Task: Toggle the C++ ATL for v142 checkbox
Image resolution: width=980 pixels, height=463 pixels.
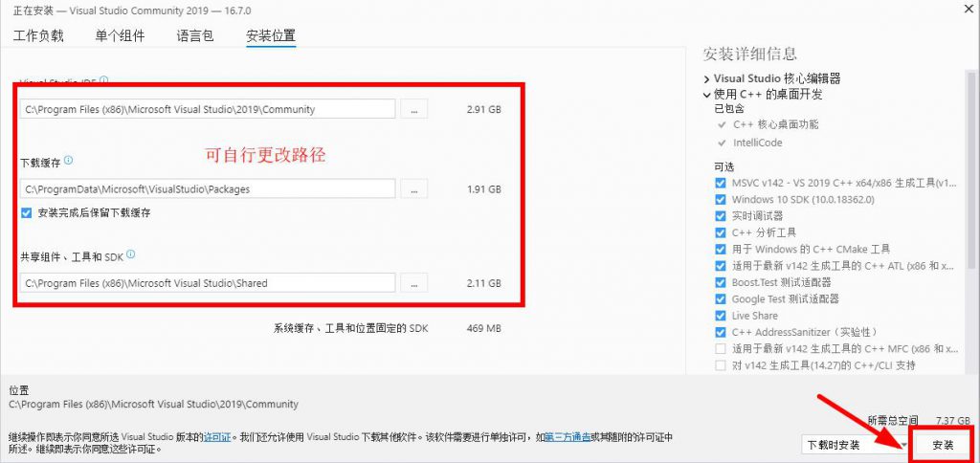Action: (721, 266)
